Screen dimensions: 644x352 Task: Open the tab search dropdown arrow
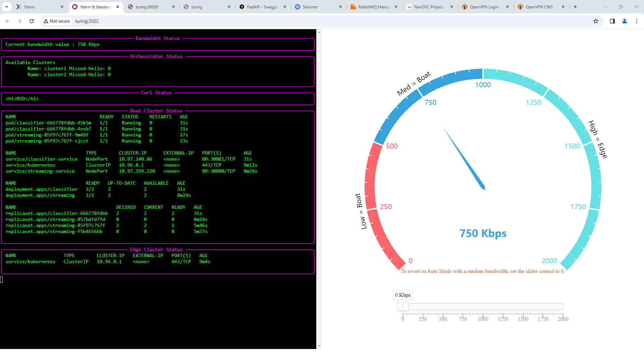pos(7,7)
